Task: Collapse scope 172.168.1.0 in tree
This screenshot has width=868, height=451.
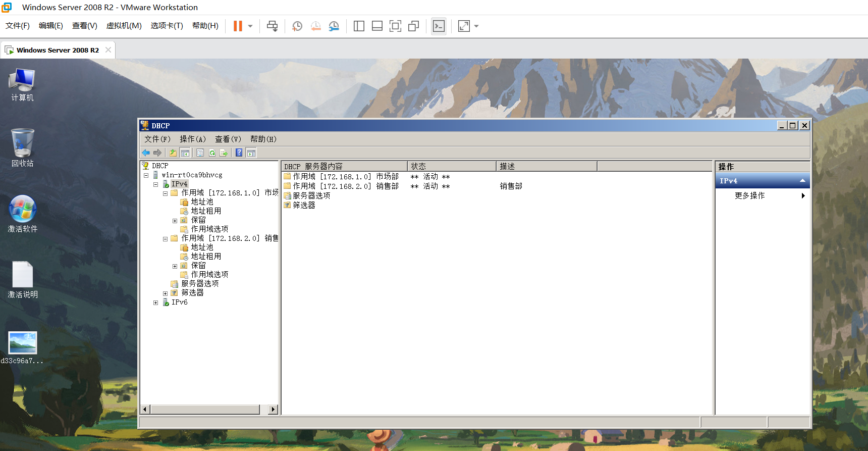Action: click(x=165, y=193)
